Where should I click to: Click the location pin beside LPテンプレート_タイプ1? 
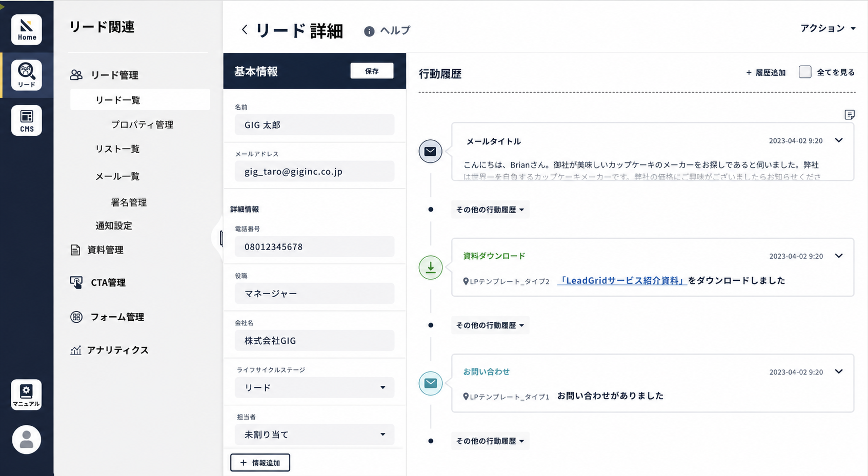pos(466,397)
